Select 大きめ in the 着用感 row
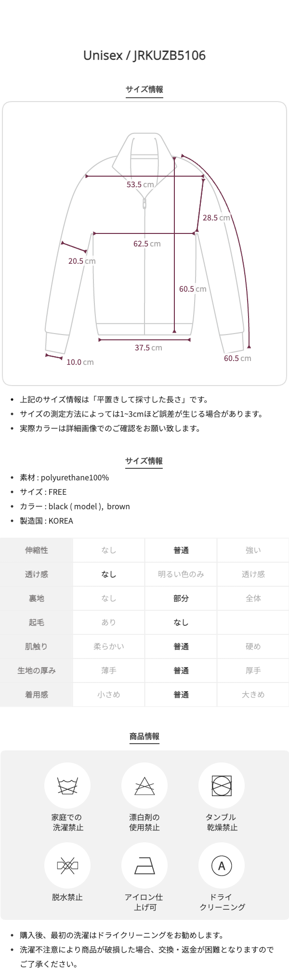The height and width of the screenshot is (980, 289). (253, 695)
